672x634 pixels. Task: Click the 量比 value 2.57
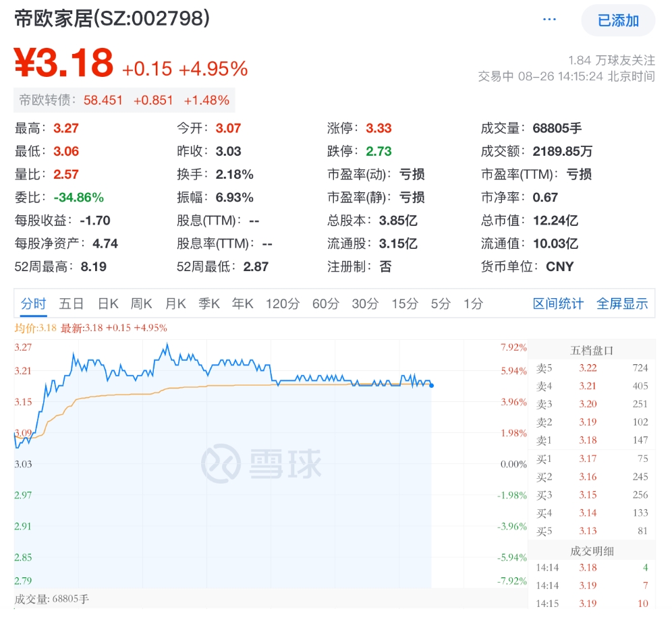[x=66, y=174]
